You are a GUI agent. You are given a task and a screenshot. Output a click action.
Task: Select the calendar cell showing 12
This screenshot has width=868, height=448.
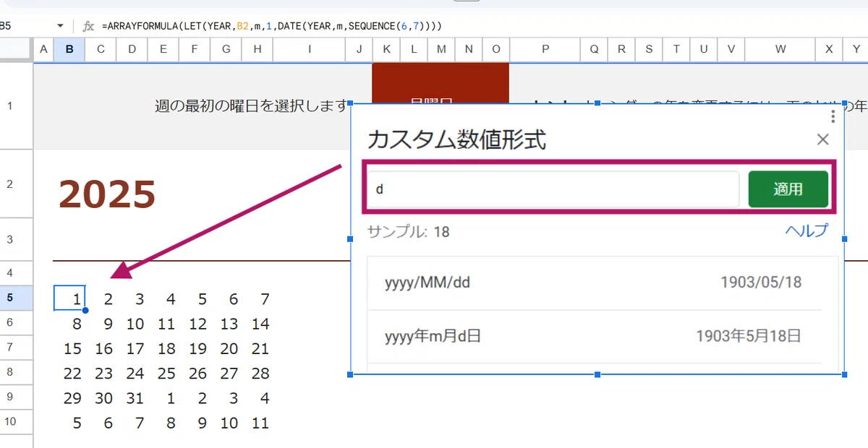click(x=195, y=324)
